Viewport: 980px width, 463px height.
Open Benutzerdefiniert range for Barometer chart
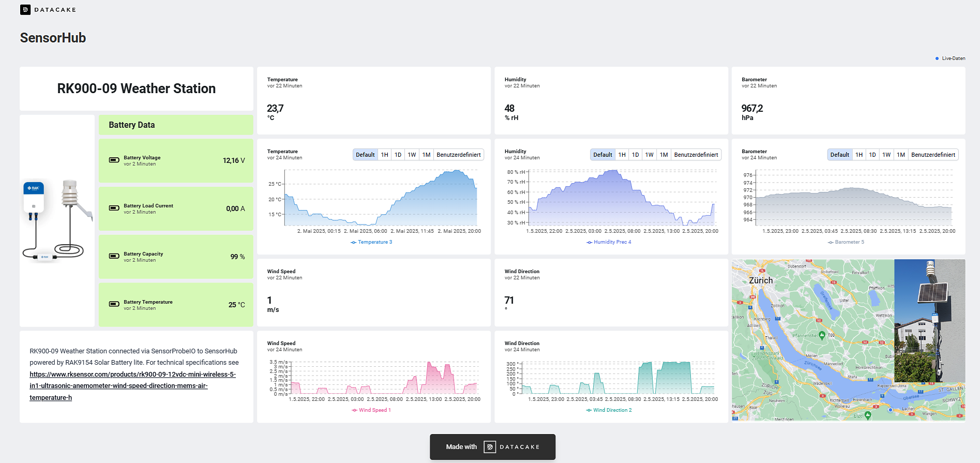pos(933,155)
